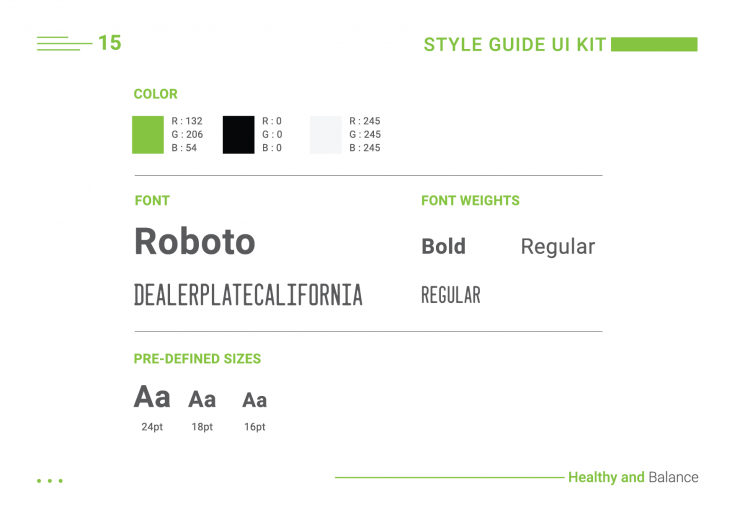Viewport: 735px width, 520px height.
Task: Pick the light gray color swatch
Action: click(x=326, y=135)
